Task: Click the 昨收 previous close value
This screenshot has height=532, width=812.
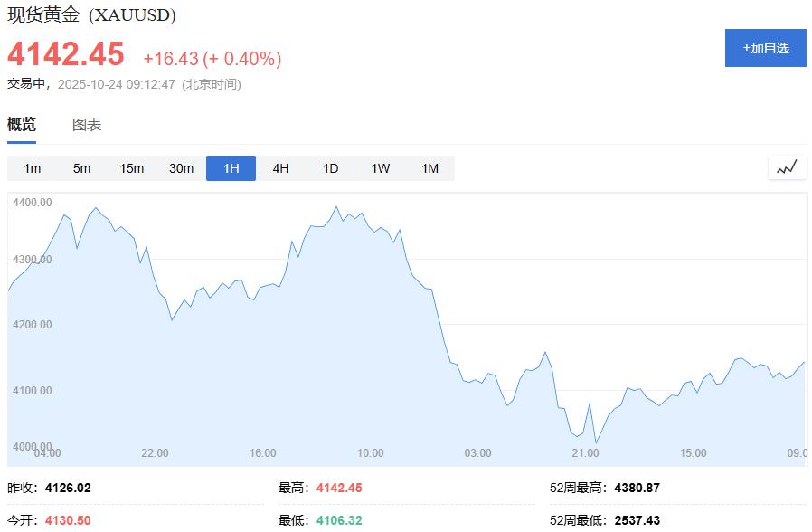Action: [x=71, y=487]
